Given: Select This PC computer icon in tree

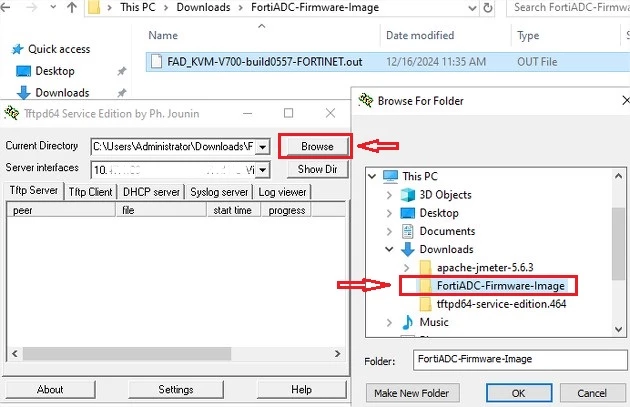Looking at the screenshot, I should [390, 176].
